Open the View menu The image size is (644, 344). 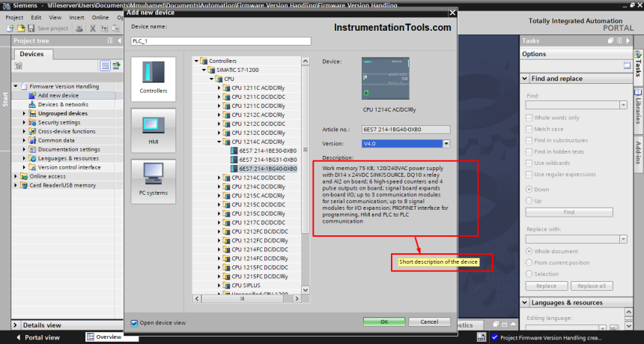click(55, 18)
